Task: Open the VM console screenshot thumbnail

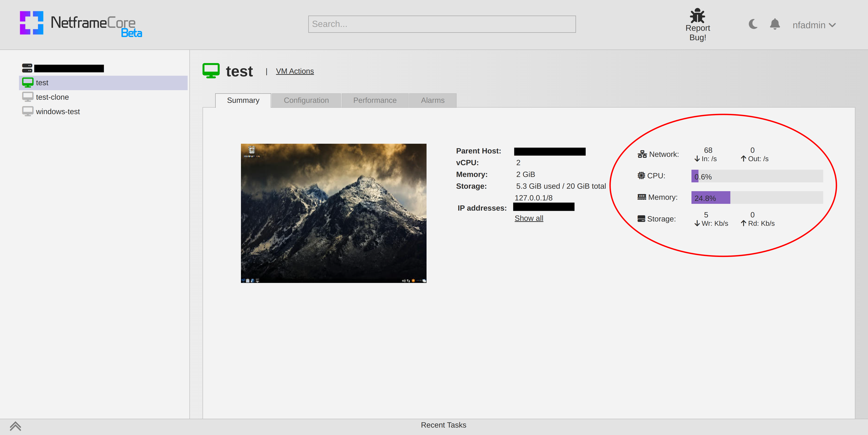Action: coord(334,213)
